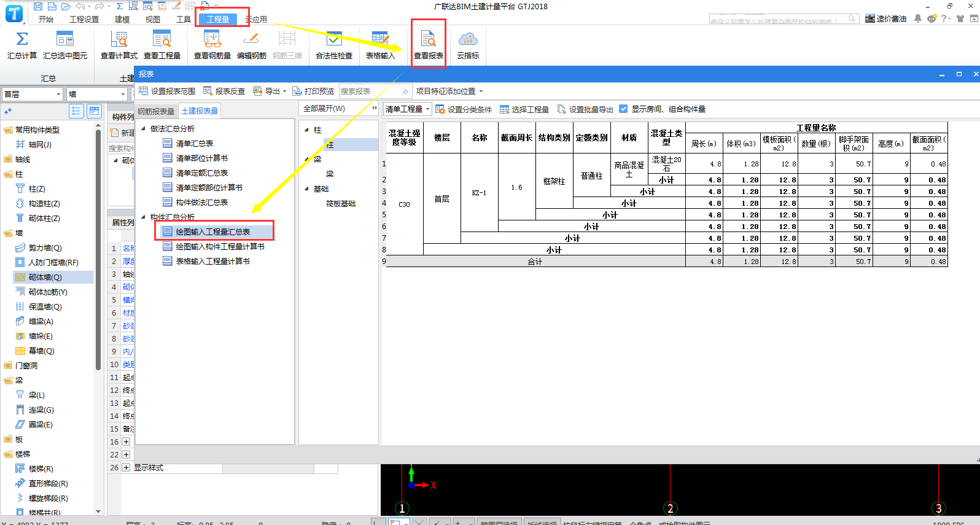Select 清单定额汇总表 report
This screenshot has height=525, width=980.
201,173
